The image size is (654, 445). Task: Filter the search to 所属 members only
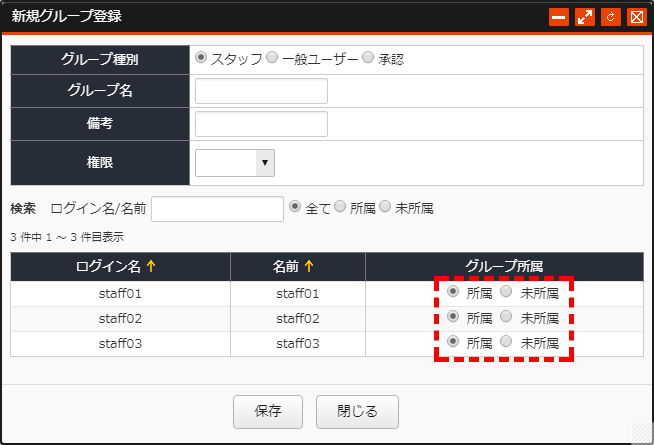(x=340, y=206)
